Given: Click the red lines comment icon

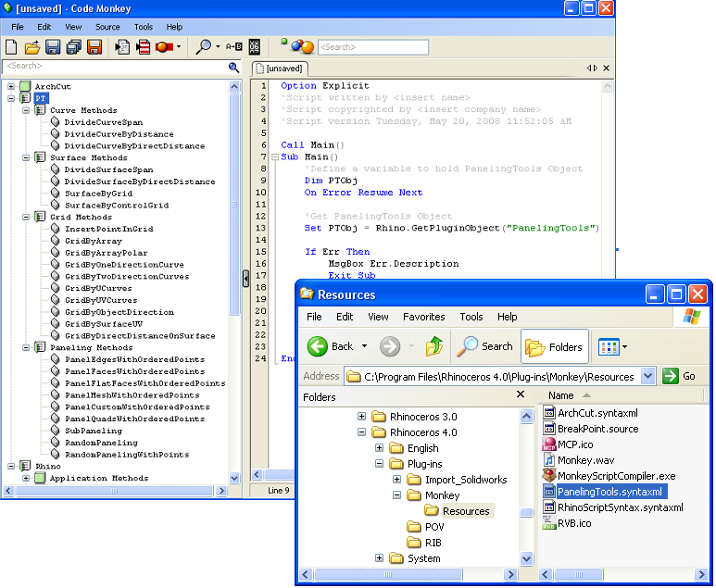Looking at the screenshot, I should pos(143,47).
